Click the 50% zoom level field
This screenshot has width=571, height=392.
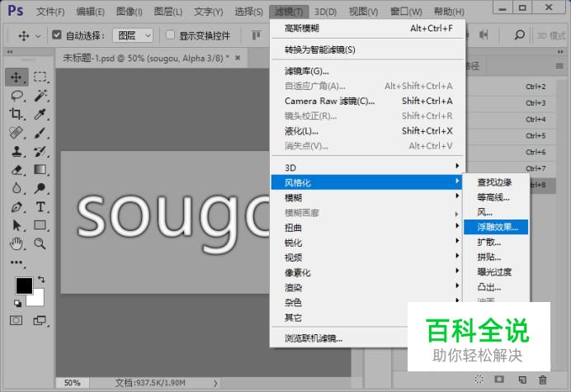[x=73, y=383]
